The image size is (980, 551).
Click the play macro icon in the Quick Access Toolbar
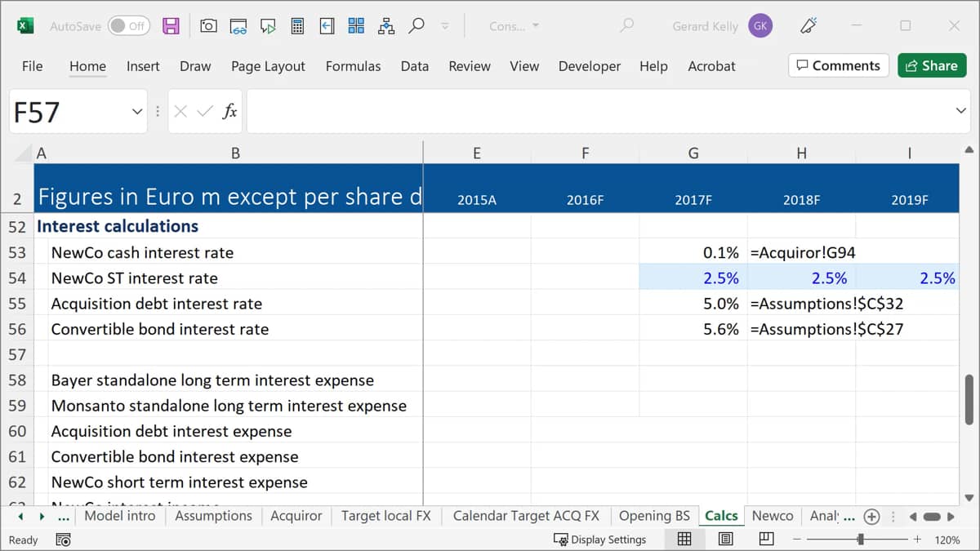tap(268, 26)
